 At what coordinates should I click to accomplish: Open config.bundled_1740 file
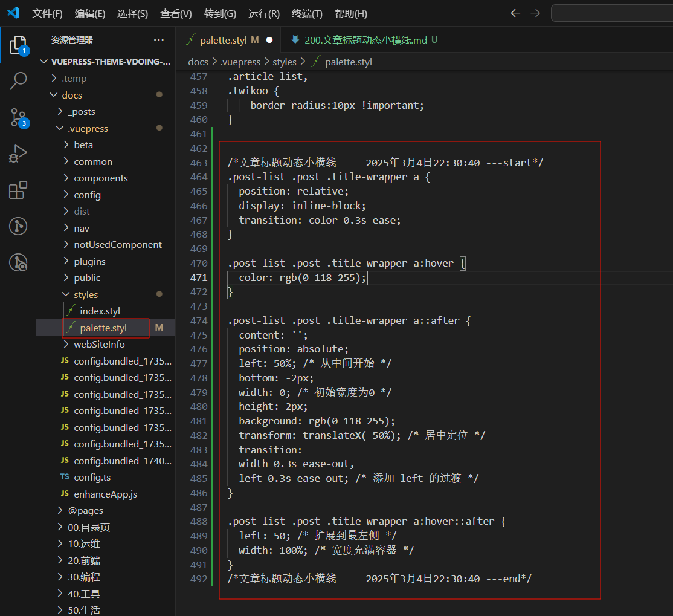[x=106, y=461]
